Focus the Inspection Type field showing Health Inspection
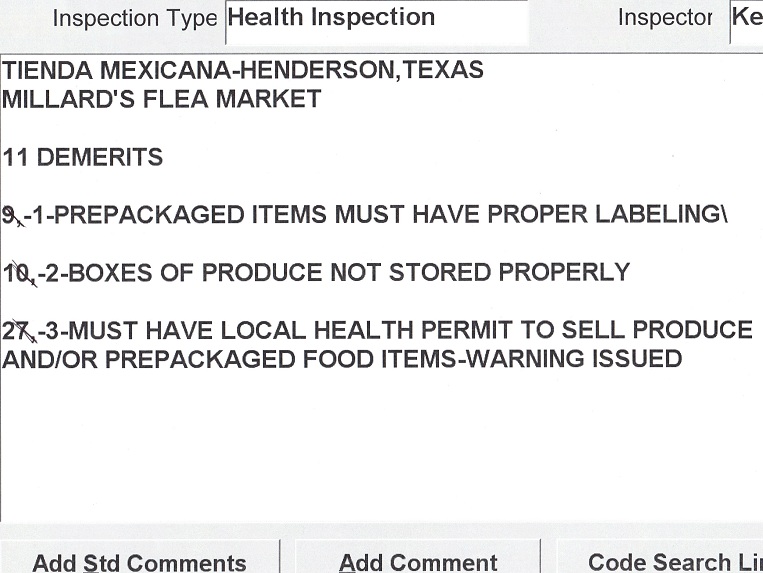Viewport: 763px width, 573px height. [376, 19]
